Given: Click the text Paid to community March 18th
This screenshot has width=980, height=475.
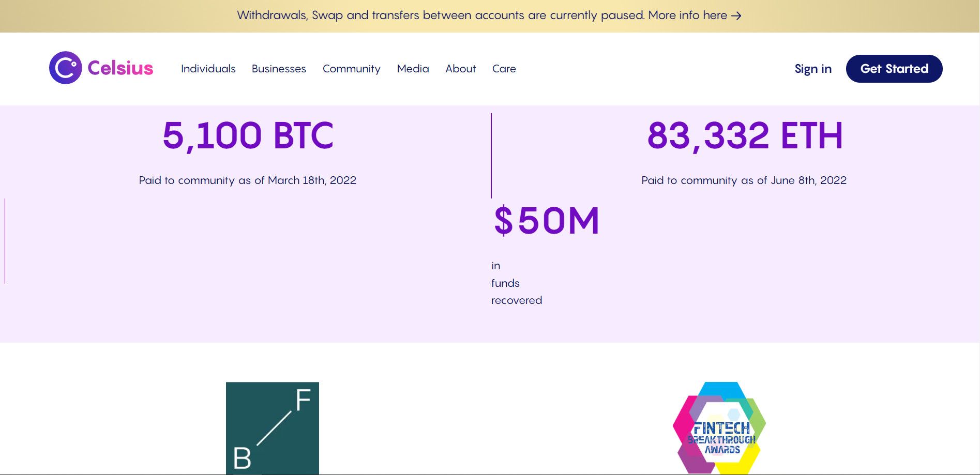Looking at the screenshot, I should click(x=248, y=180).
